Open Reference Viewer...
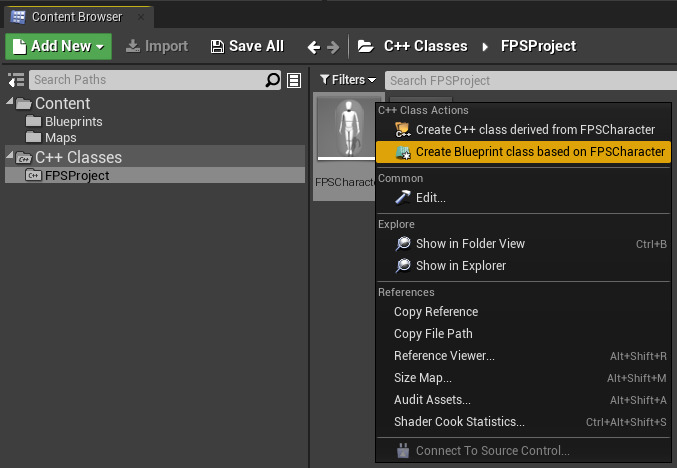 (523, 356)
